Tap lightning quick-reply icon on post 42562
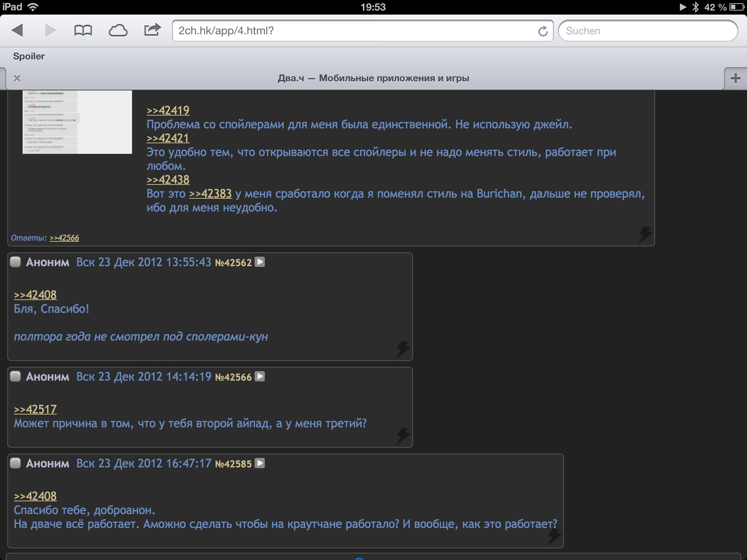Image resolution: width=747 pixels, height=560 pixels. [x=403, y=349]
